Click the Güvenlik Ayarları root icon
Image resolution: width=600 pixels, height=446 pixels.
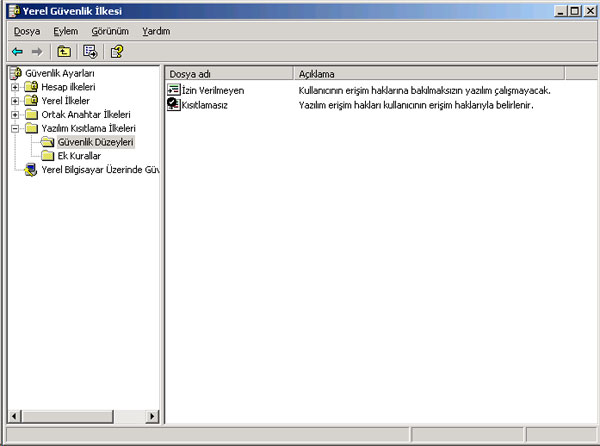(16, 73)
